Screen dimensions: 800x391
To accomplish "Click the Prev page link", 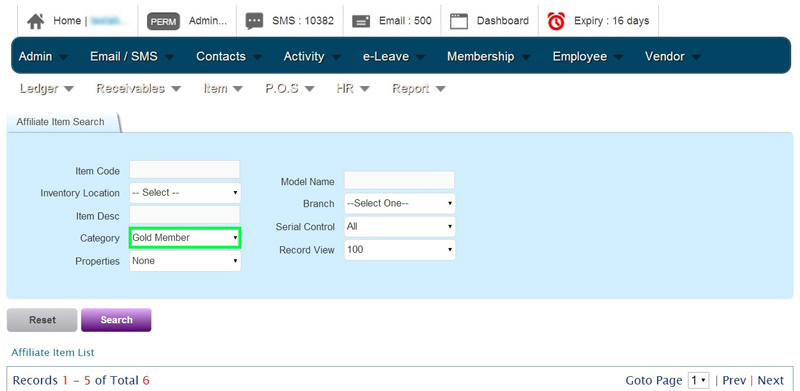I will click(734, 380).
